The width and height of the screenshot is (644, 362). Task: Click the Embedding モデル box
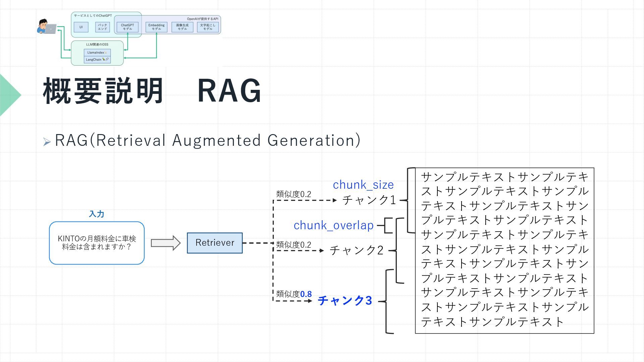tap(156, 27)
